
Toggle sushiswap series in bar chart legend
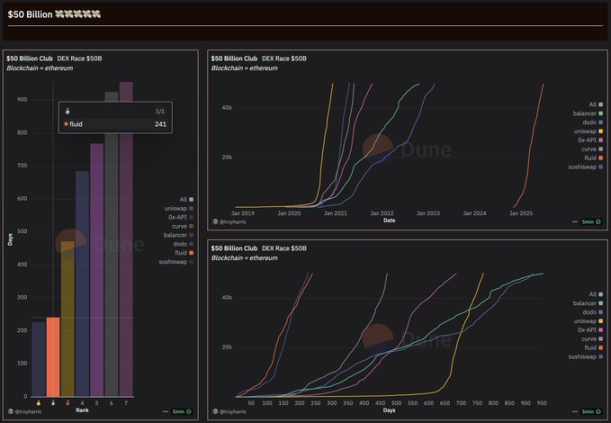(176, 262)
